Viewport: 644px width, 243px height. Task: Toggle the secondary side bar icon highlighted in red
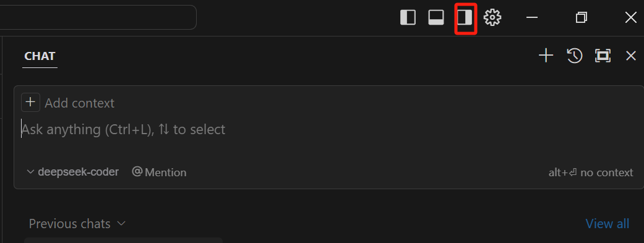pyautogui.click(x=465, y=18)
